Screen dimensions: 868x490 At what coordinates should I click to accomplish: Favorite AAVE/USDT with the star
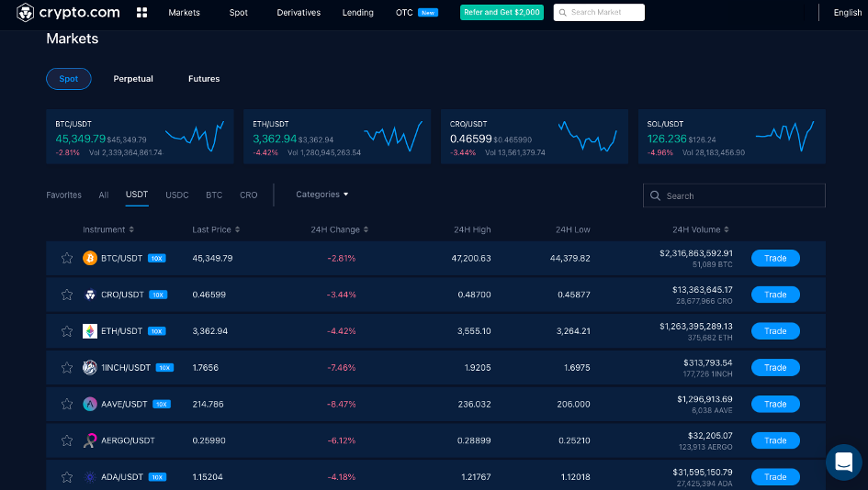coord(67,405)
